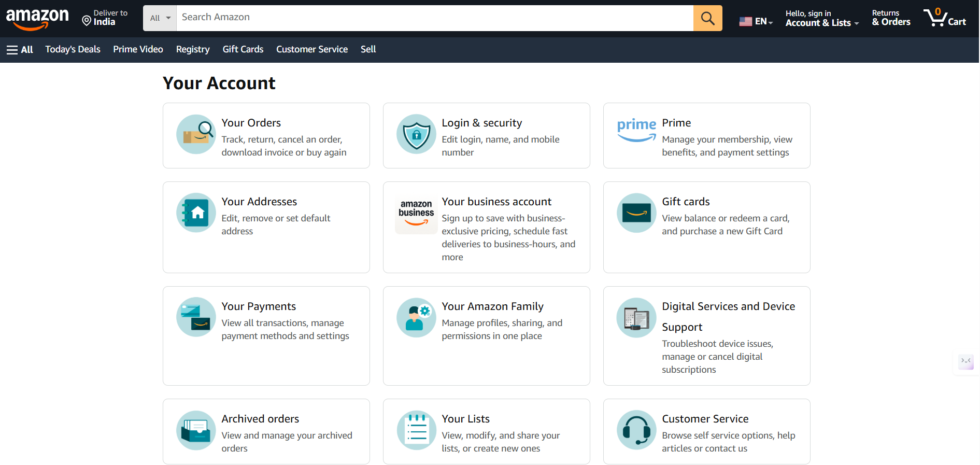Click the orange search magnifier button
Viewport: 980px width, 465px height.
click(x=707, y=18)
